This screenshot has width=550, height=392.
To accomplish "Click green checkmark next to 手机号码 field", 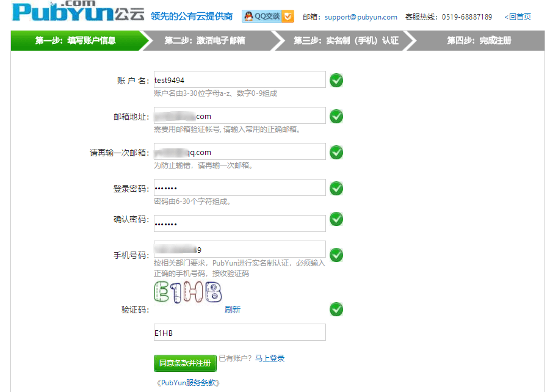I will point(336,255).
